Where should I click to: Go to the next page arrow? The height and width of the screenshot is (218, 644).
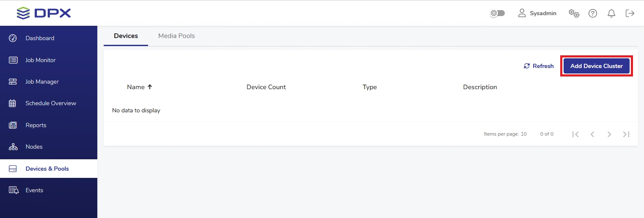609,134
